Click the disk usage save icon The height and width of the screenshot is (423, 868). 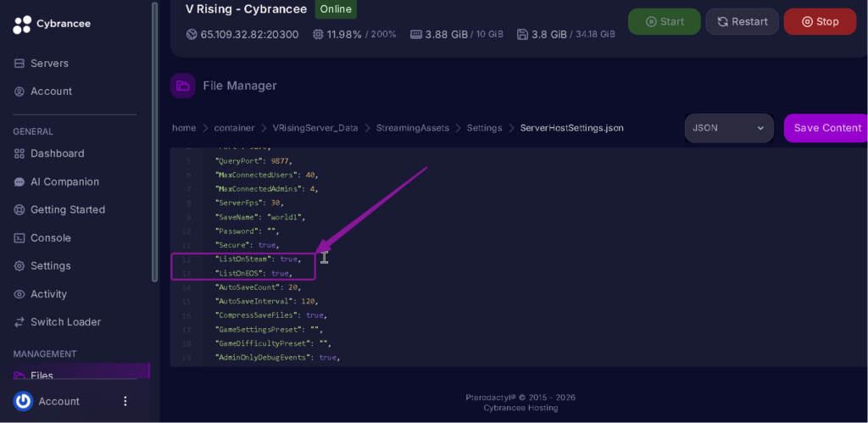(x=522, y=34)
